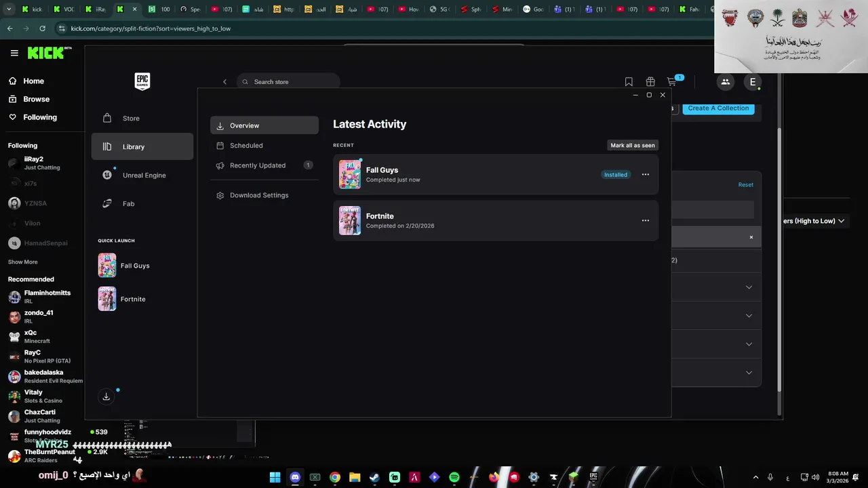This screenshot has height=488, width=868.
Task: Open Epic friends icon
Action: tap(725, 82)
